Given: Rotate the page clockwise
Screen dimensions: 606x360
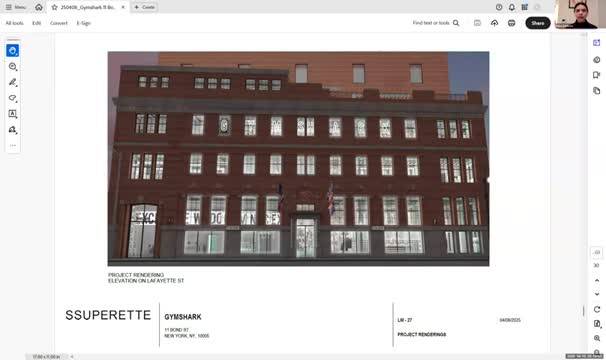Looking at the screenshot, I should pos(597,309).
